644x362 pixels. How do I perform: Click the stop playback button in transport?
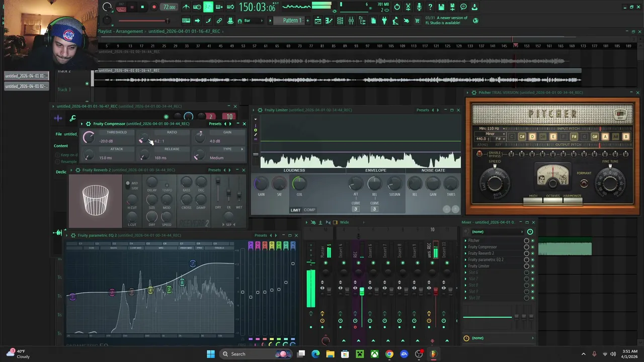(142, 7)
